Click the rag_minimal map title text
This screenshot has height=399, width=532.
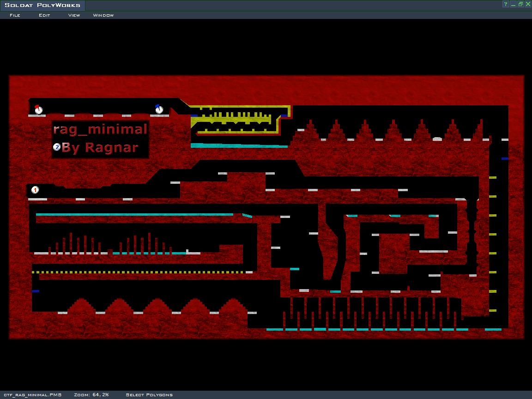point(100,129)
